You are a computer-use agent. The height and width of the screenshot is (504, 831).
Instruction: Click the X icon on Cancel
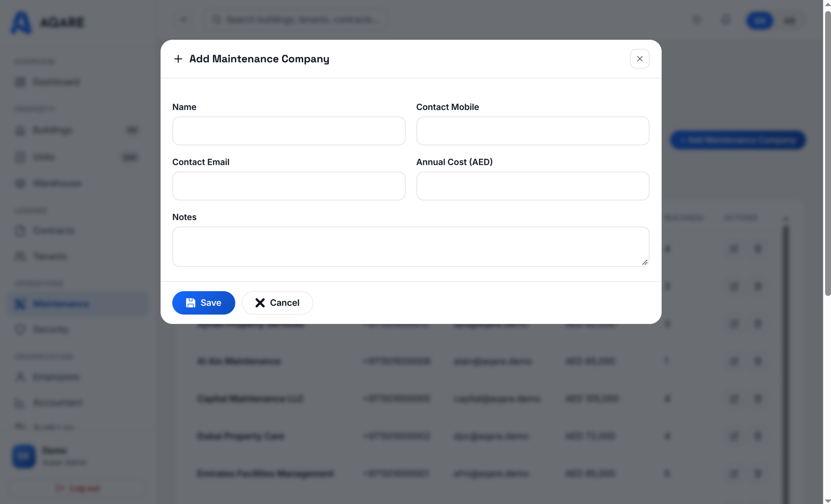pos(260,303)
